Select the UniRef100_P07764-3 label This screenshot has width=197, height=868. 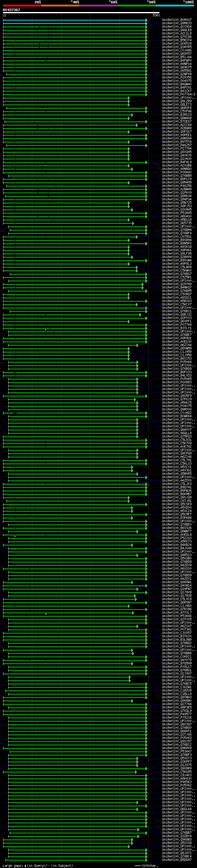point(179,94)
